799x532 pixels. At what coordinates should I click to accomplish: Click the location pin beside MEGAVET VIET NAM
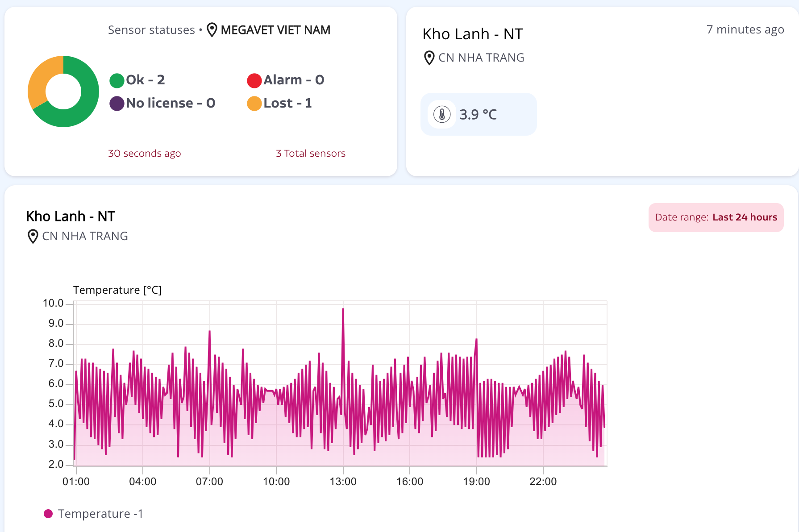[x=212, y=30]
